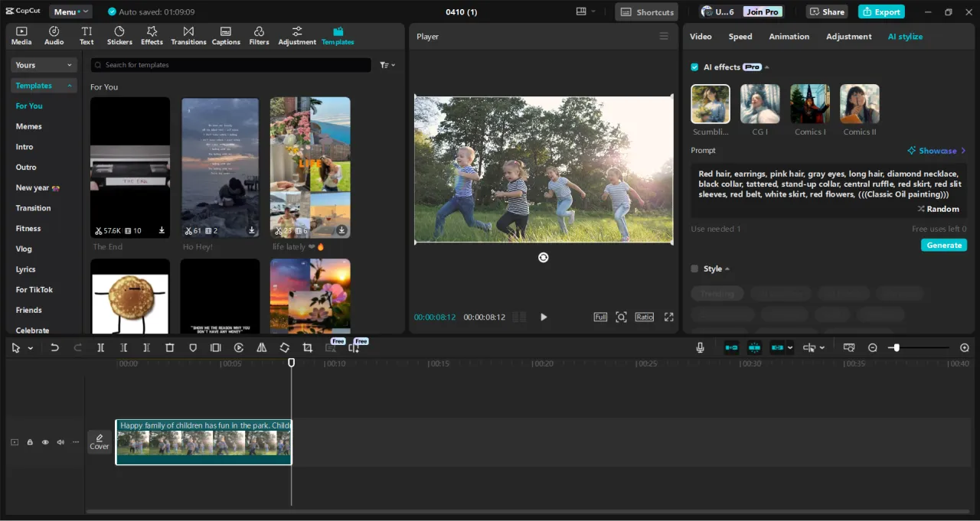
Task: Click the undo arrow in the timeline toolbar
Action: pos(54,347)
